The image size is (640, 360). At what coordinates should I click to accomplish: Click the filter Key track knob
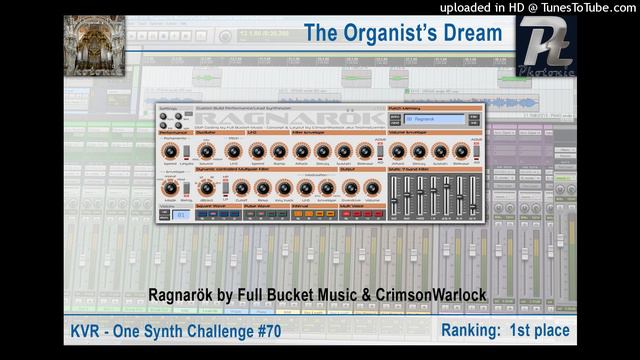tap(284, 189)
